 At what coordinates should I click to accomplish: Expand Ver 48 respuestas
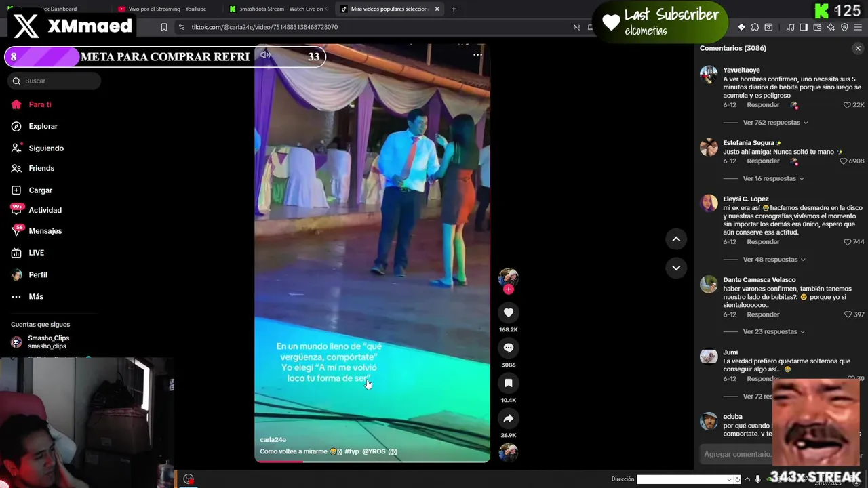[774, 260]
